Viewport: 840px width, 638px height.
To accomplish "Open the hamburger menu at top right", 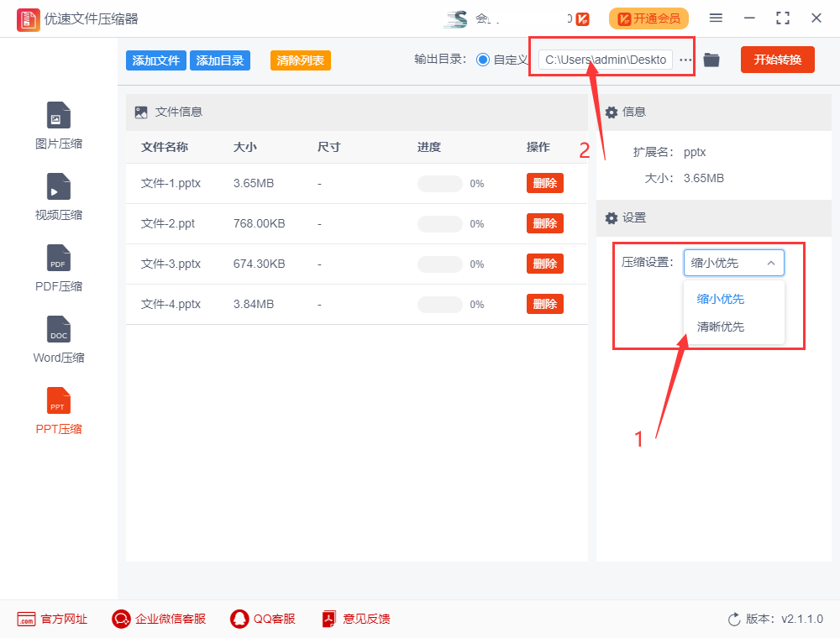I will coord(717,17).
